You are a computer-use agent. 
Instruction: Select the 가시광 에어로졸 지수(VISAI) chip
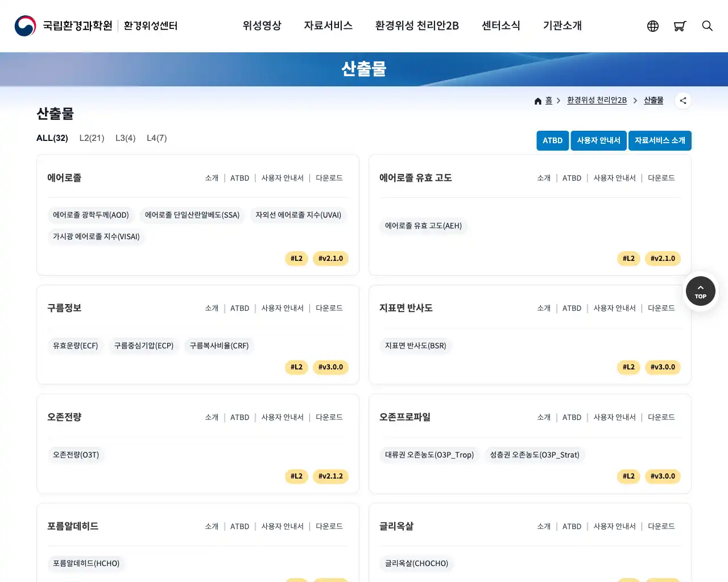(96, 236)
